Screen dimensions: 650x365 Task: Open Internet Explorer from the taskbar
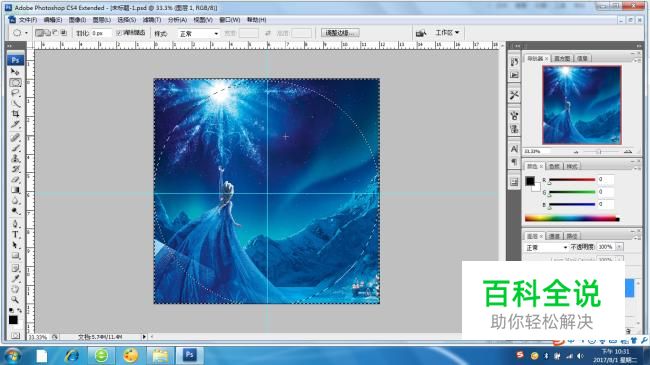(x=72, y=355)
